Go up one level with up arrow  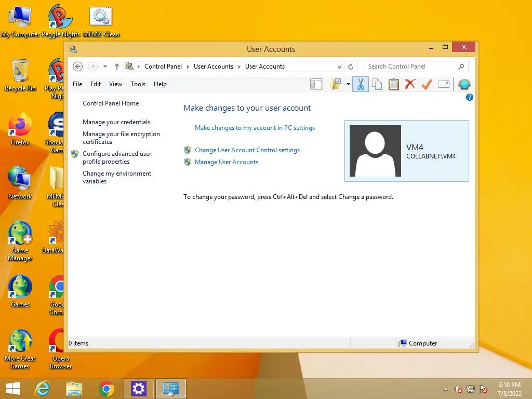[117, 66]
